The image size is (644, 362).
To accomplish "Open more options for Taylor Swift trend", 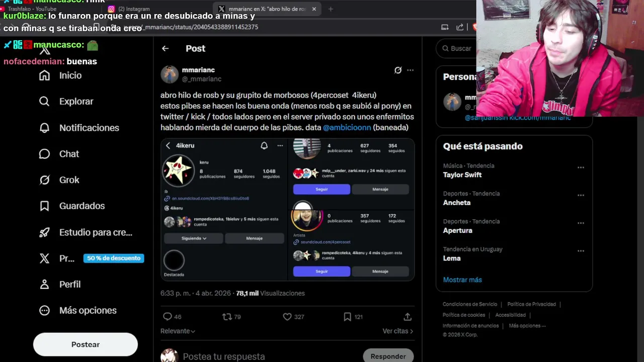I will [581, 167].
